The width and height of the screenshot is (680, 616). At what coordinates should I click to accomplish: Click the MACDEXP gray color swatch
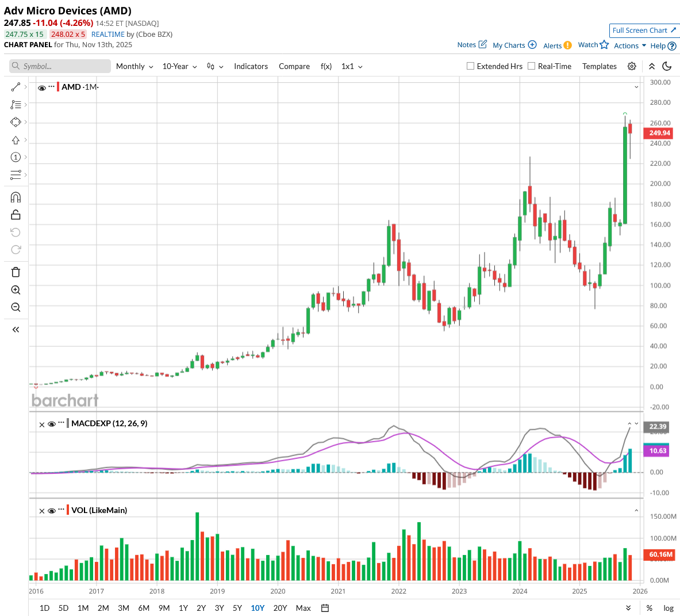(x=68, y=423)
